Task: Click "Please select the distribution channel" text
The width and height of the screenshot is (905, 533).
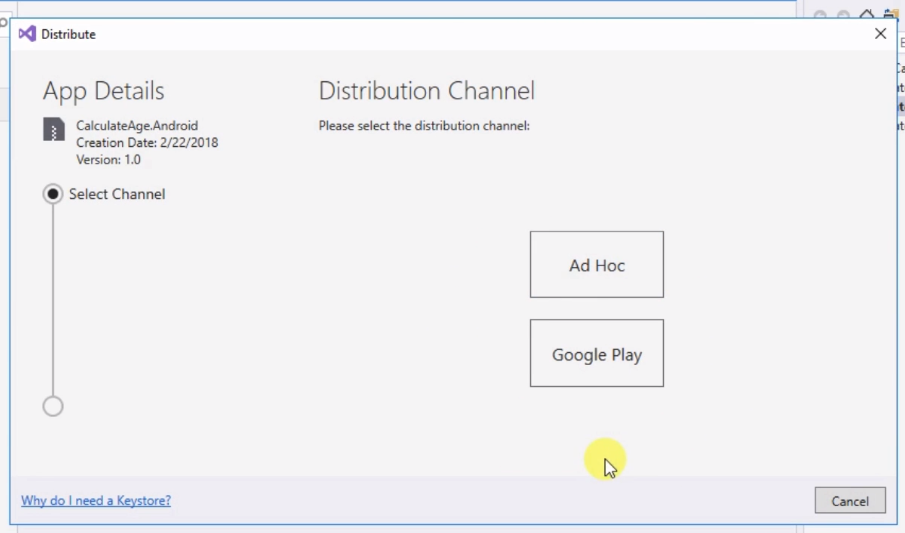Action: tap(424, 125)
